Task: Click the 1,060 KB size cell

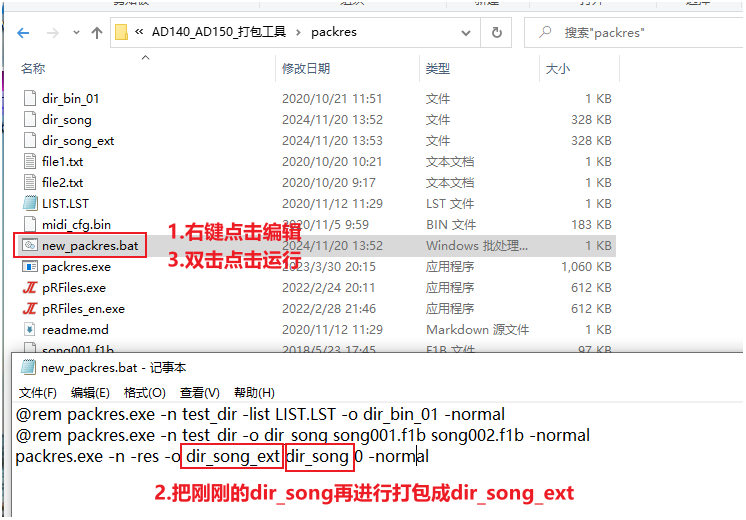Action: pyautogui.click(x=586, y=267)
